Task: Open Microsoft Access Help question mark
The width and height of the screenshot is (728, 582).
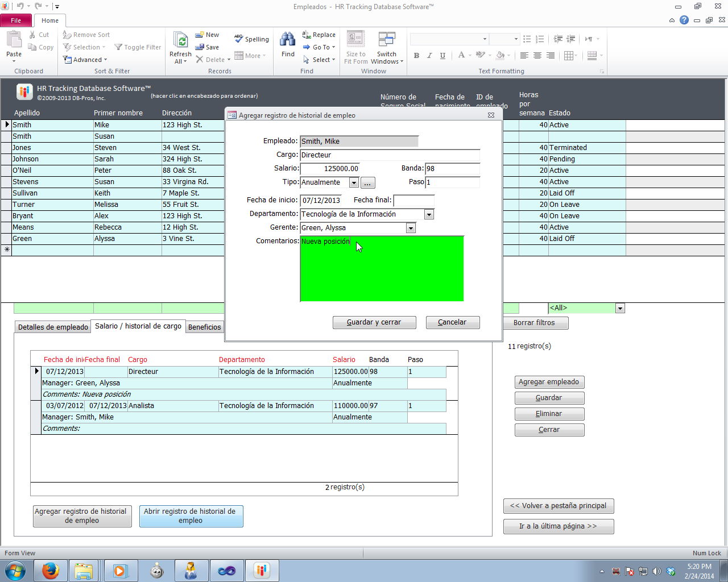Action: (684, 20)
